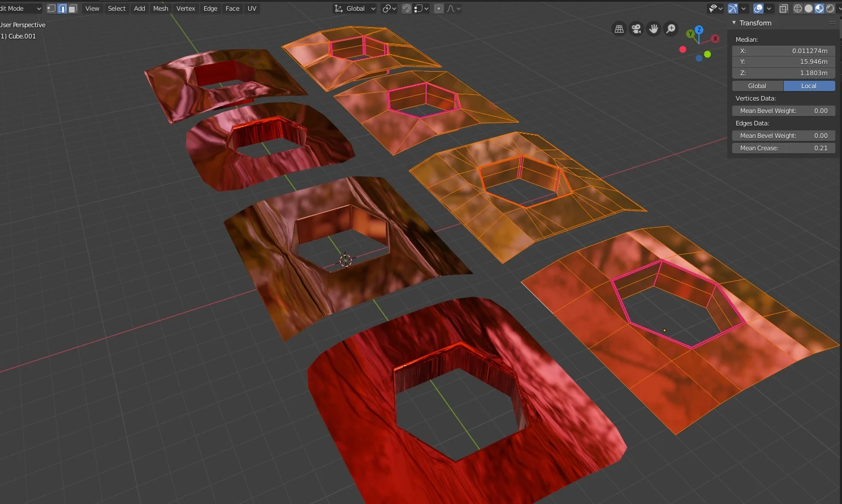Click Median Y value field
The image size is (842, 504).
point(784,62)
